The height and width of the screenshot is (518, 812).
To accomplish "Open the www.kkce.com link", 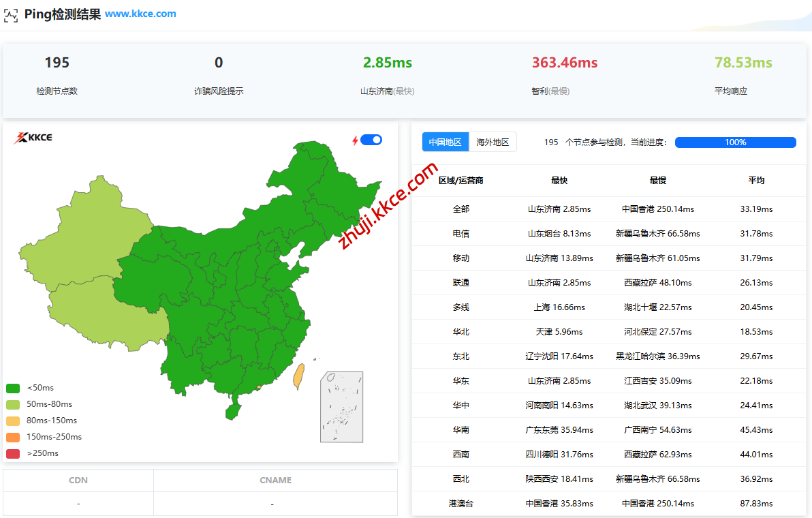I will (140, 14).
